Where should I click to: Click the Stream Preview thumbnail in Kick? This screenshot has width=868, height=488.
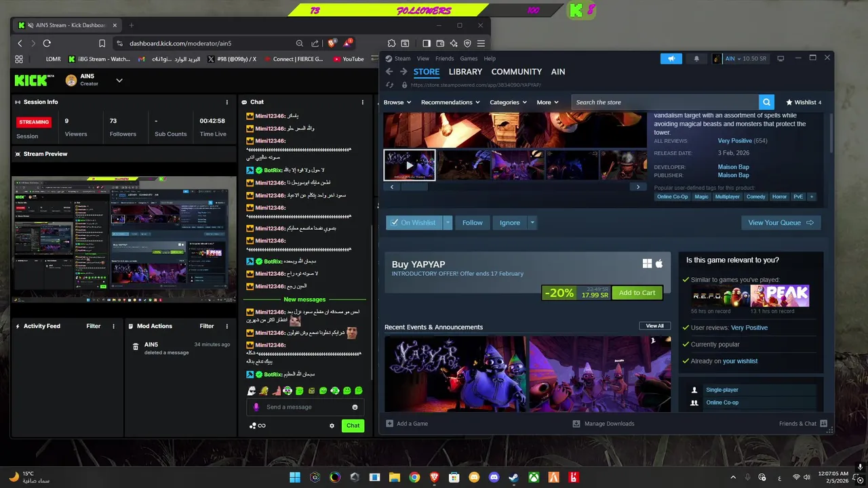tap(123, 240)
